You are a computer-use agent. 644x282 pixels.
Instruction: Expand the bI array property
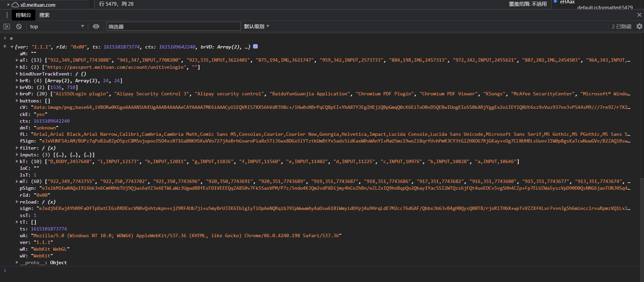(x=17, y=67)
